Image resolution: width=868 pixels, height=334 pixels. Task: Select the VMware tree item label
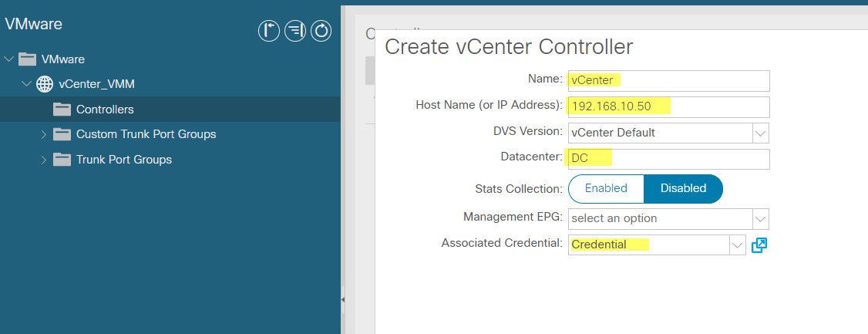click(63, 59)
